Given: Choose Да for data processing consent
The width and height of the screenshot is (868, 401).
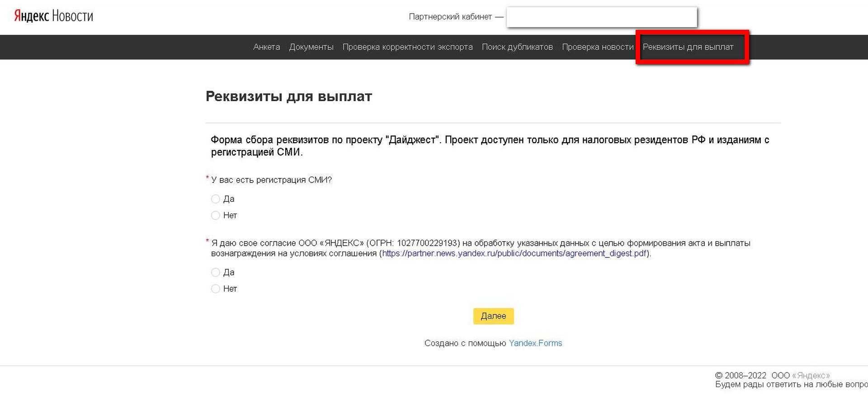Looking at the screenshot, I should (215, 272).
